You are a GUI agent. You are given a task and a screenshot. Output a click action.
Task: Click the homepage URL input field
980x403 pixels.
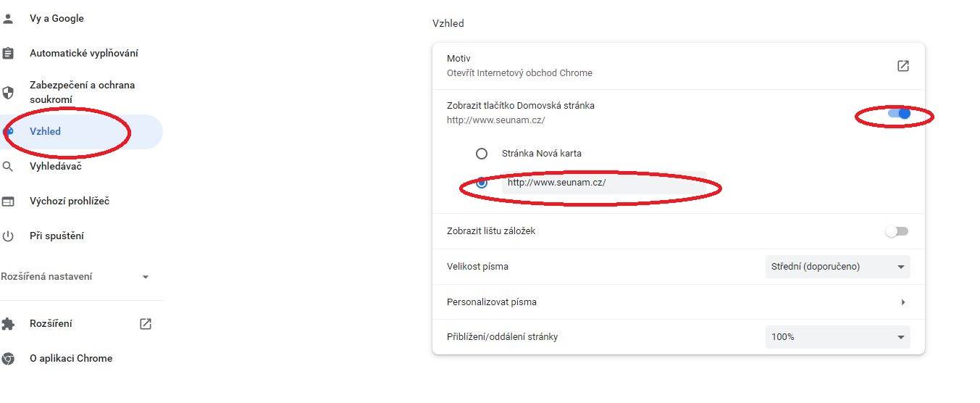[x=603, y=183]
